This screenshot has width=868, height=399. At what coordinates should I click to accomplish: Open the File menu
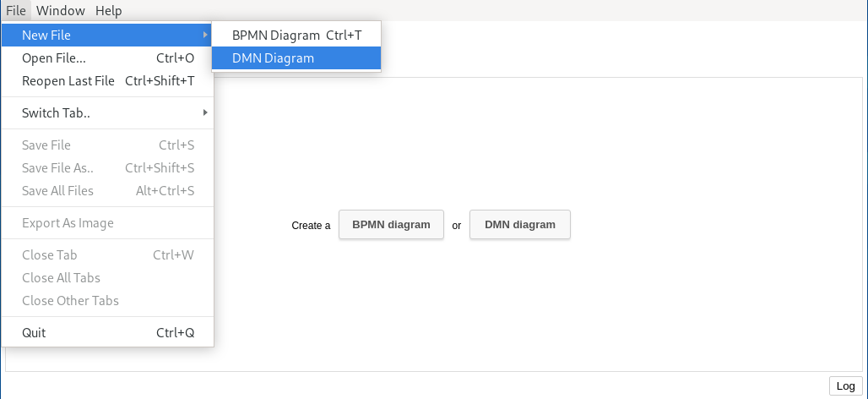coord(16,11)
